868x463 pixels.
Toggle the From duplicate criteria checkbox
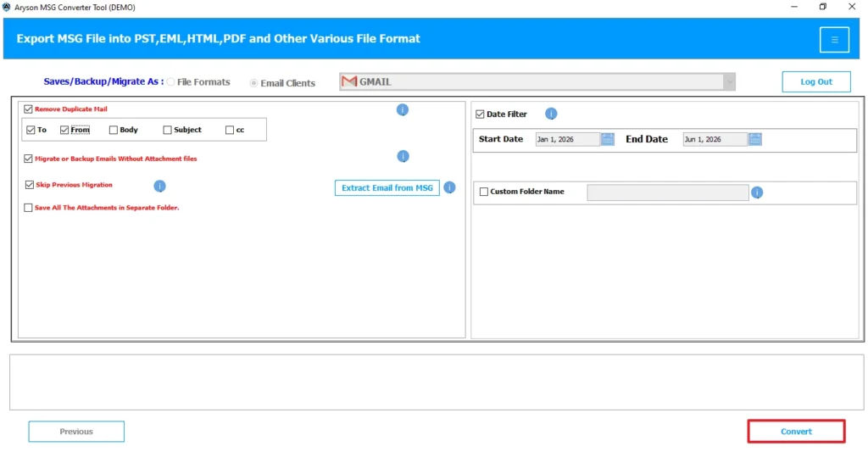[64, 130]
